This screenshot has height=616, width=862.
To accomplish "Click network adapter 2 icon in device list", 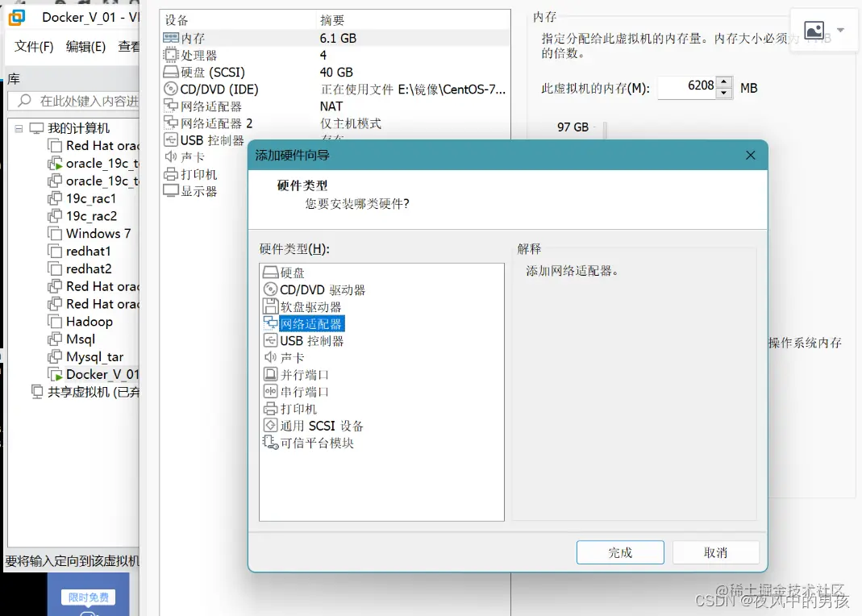I will (171, 123).
